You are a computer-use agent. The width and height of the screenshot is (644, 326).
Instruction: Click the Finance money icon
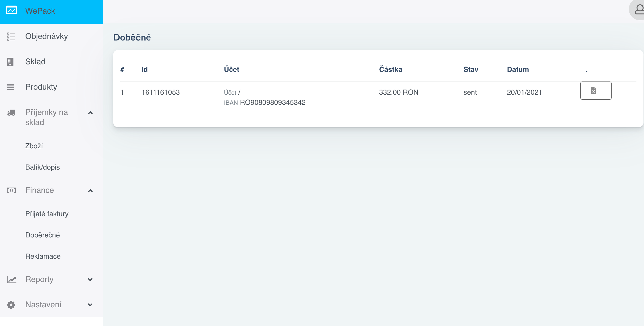coord(11,190)
